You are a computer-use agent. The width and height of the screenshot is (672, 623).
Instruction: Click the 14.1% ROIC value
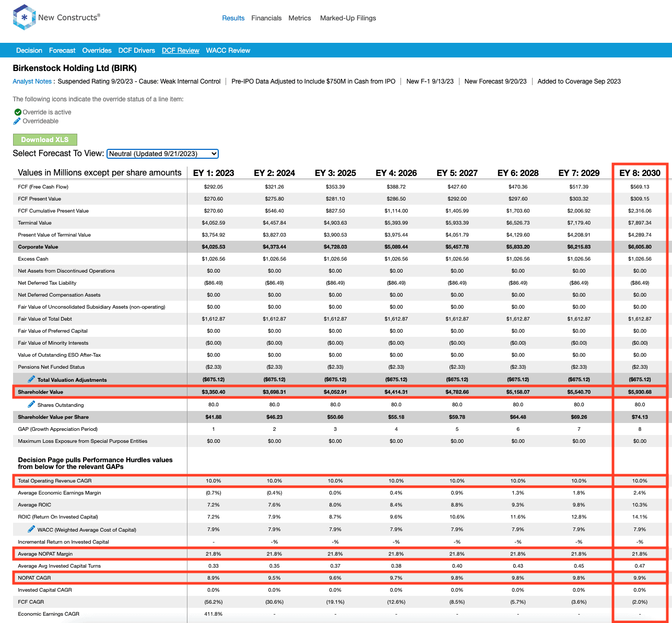tap(640, 516)
